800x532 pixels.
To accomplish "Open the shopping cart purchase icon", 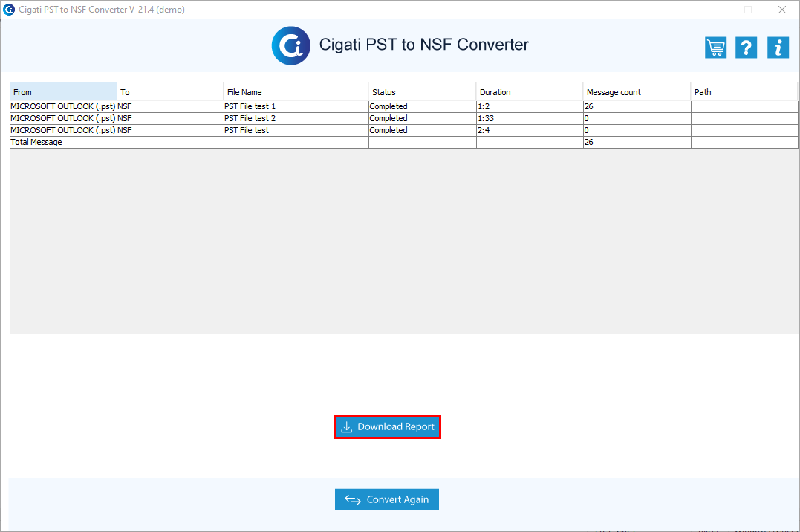I will (x=715, y=48).
